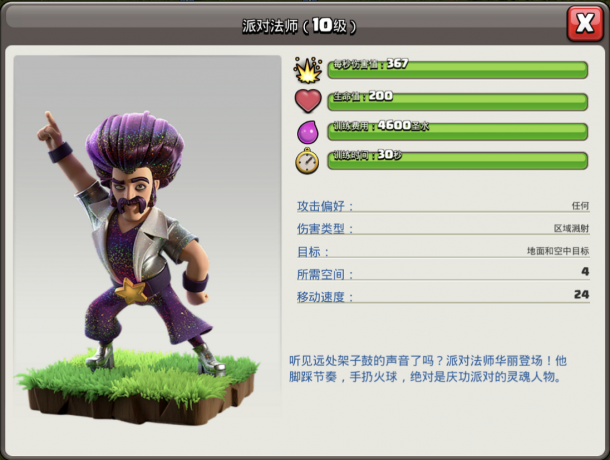610x460 pixels.
Task: Close the Party Wizard info window
Action: (585, 24)
